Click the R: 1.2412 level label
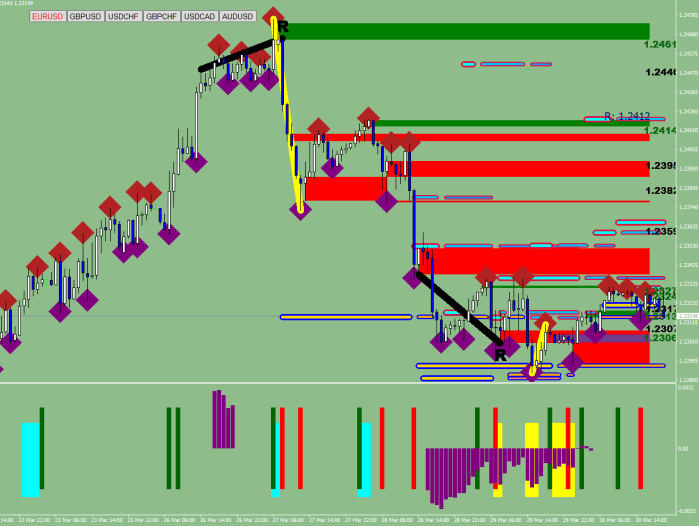The height and width of the screenshot is (526, 699). (x=627, y=116)
